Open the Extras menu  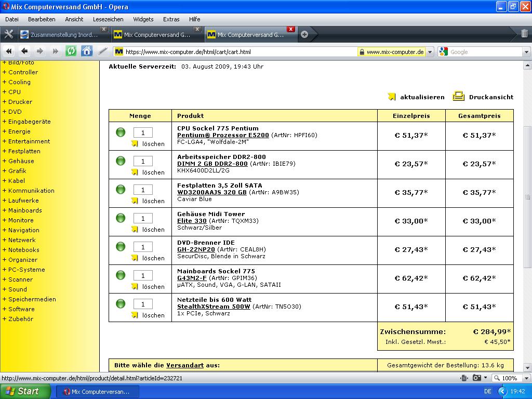171,19
